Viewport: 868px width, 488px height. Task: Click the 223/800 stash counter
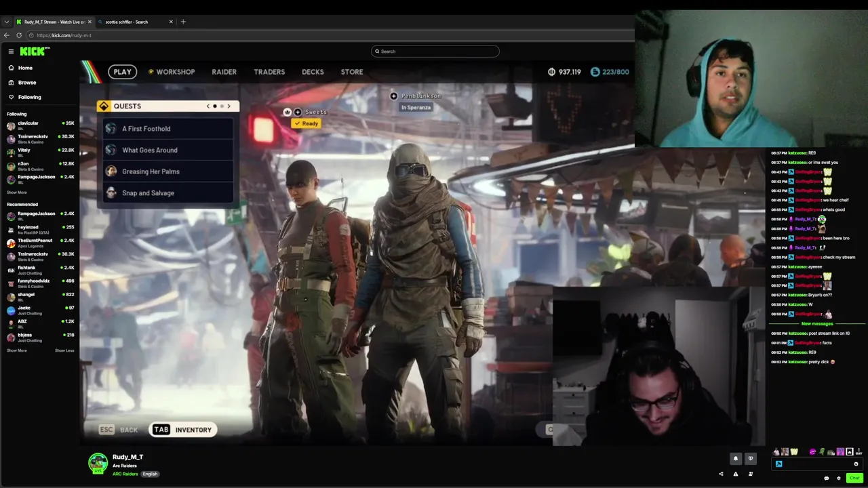point(610,72)
